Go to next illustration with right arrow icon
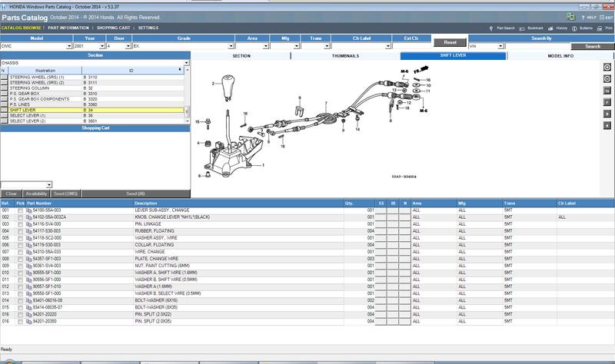 [607, 114]
